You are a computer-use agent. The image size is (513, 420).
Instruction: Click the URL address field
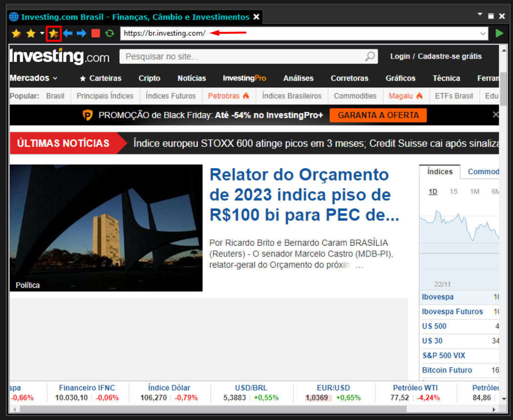(x=299, y=33)
